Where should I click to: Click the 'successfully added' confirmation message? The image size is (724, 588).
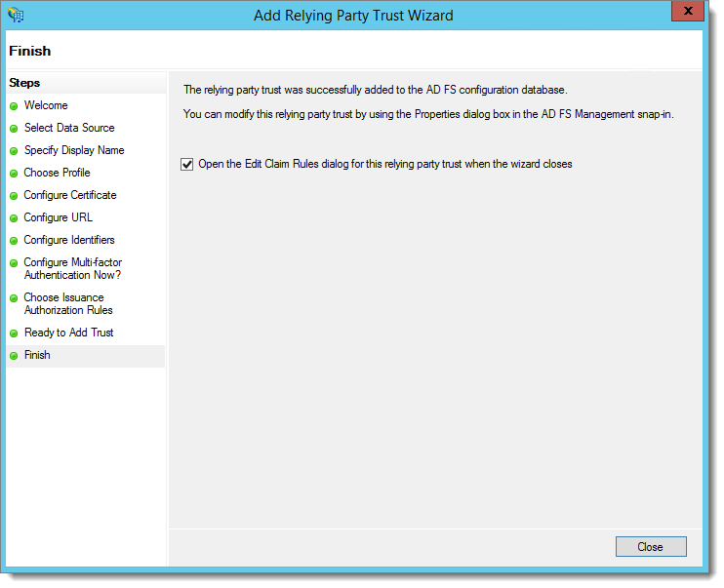tap(376, 90)
